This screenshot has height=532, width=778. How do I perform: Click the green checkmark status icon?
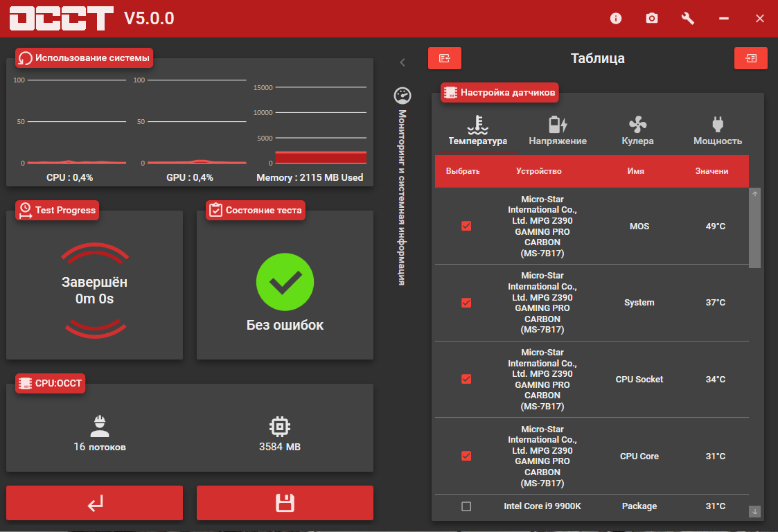pos(285,282)
